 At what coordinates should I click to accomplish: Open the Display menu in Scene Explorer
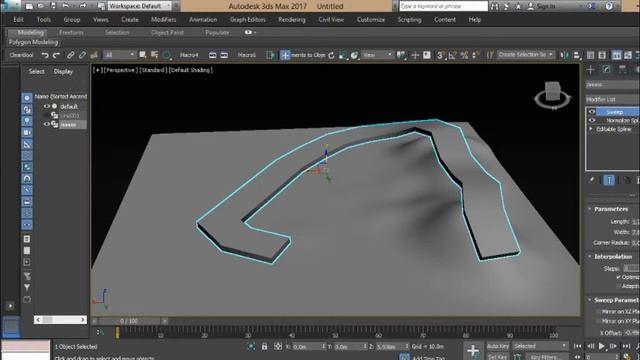coord(63,71)
